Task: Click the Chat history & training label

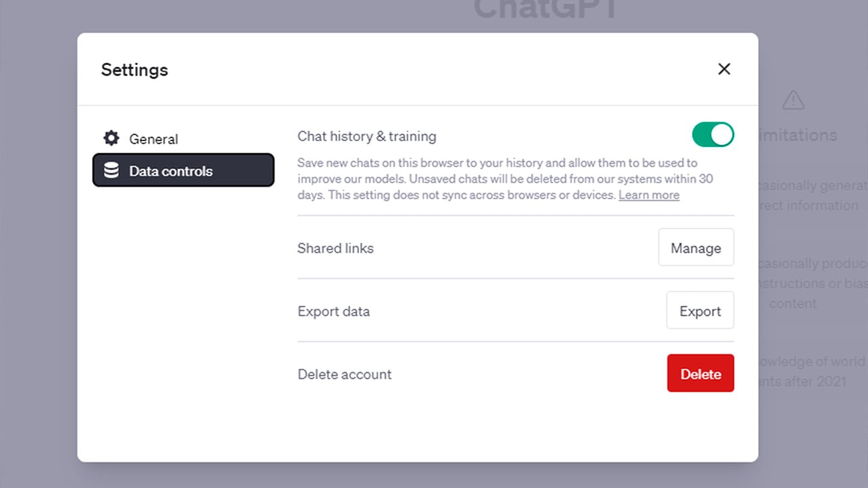Action: pyautogui.click(x=367, y=136)
